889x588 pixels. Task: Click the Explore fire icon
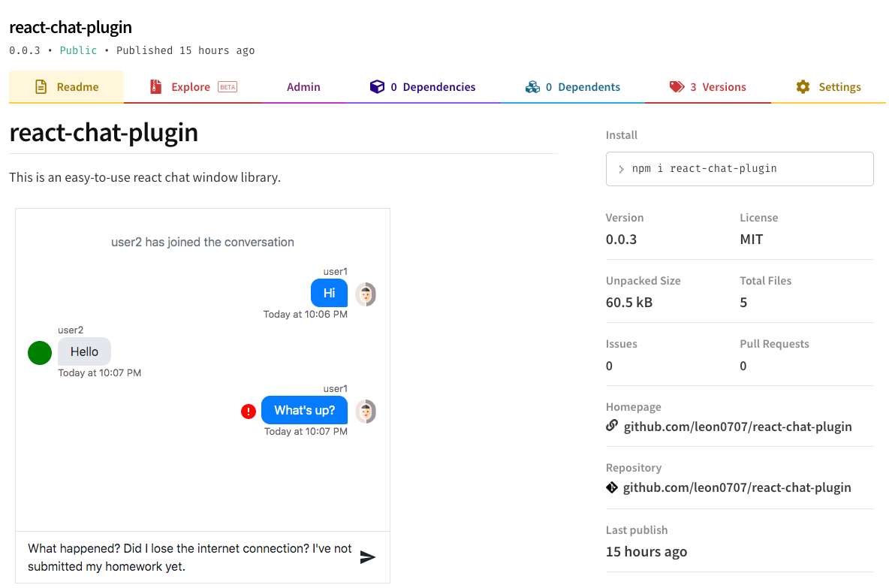point(156,86)
